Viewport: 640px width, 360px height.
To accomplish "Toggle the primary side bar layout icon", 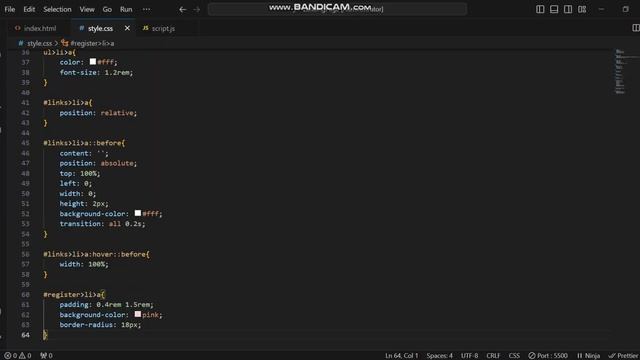I will coord(540,9).
